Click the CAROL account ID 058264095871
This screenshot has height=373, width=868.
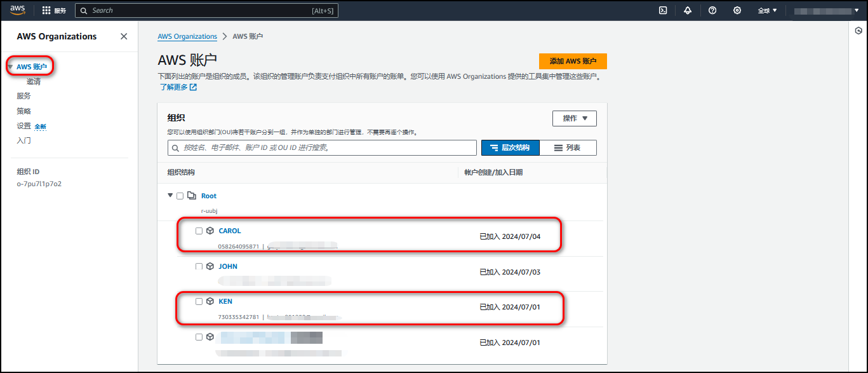(239, 246)
